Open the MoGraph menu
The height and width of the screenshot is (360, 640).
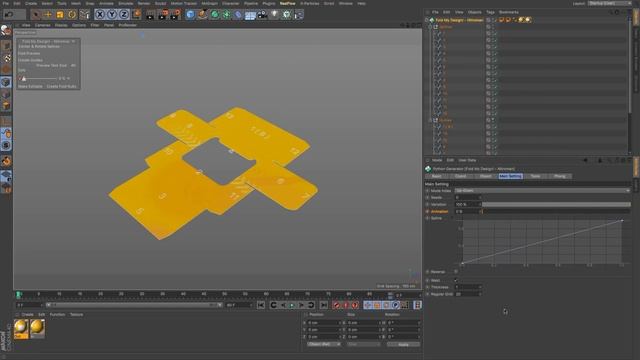click(209, 3)
